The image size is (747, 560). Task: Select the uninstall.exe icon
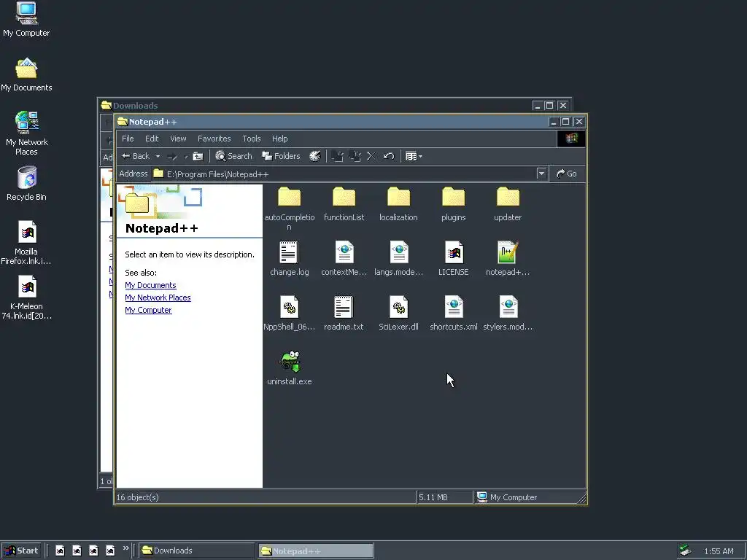click(x=290, y=362)
